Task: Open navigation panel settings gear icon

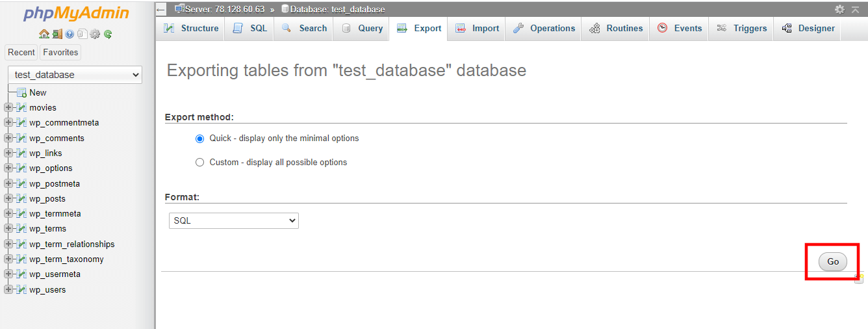Action: coord(95,34)
